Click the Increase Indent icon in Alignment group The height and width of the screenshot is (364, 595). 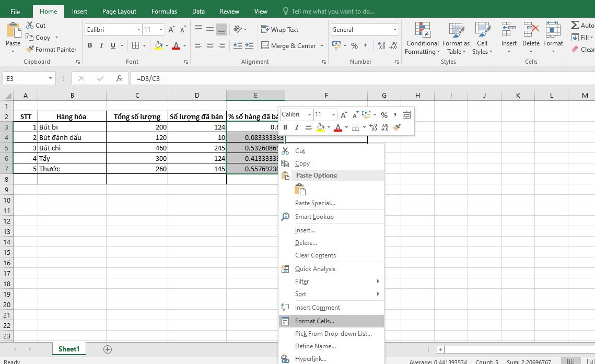click(x=249, y=46)
